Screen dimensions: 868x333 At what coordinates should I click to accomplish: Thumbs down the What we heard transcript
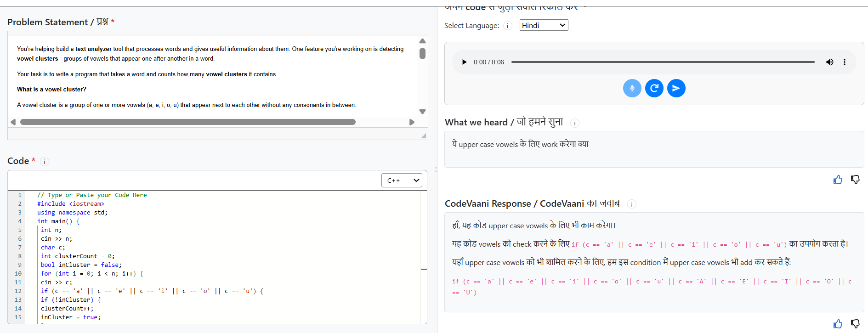tap(855, 180)
